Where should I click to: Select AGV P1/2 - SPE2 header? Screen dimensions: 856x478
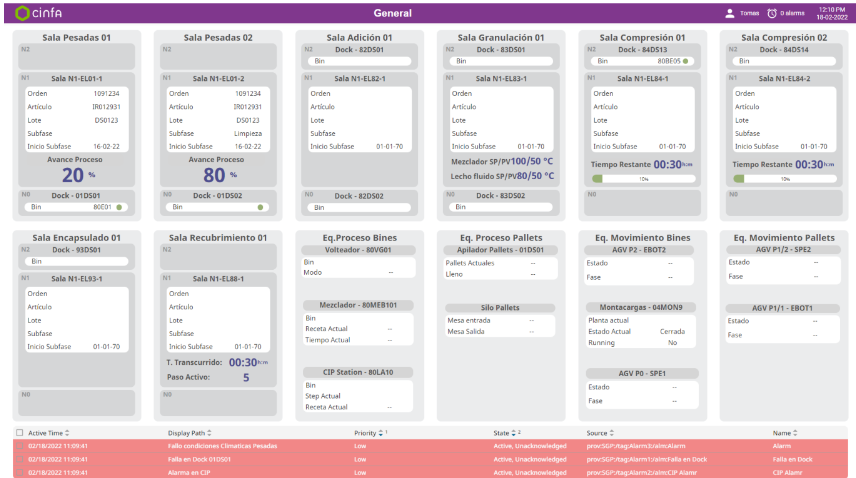point(783,249)
